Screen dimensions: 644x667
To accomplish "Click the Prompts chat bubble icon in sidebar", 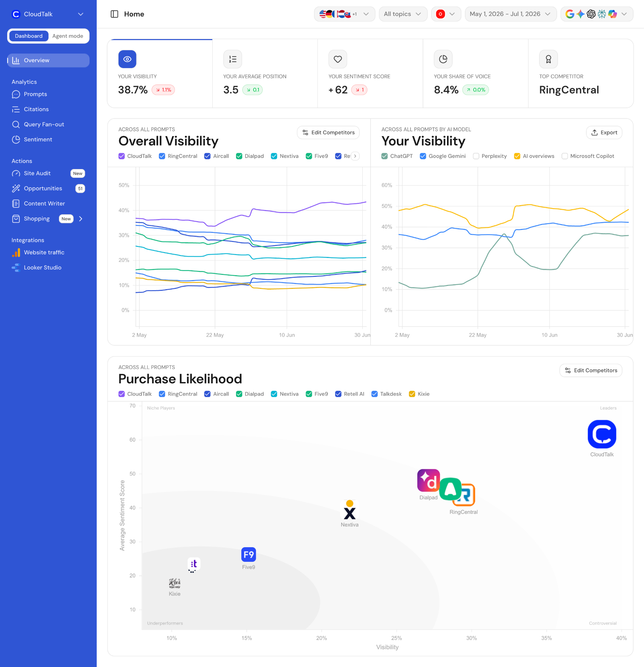I will [x=16, y=94].
